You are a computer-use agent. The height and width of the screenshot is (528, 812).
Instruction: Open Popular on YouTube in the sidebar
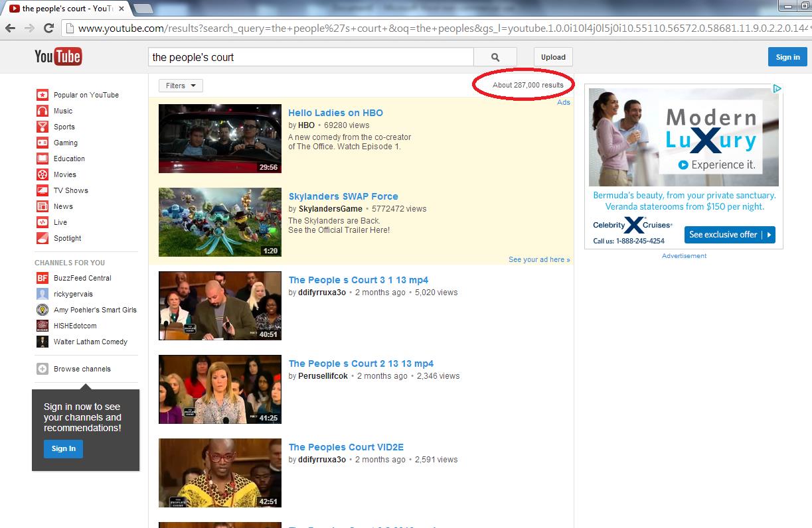point(86,95)
